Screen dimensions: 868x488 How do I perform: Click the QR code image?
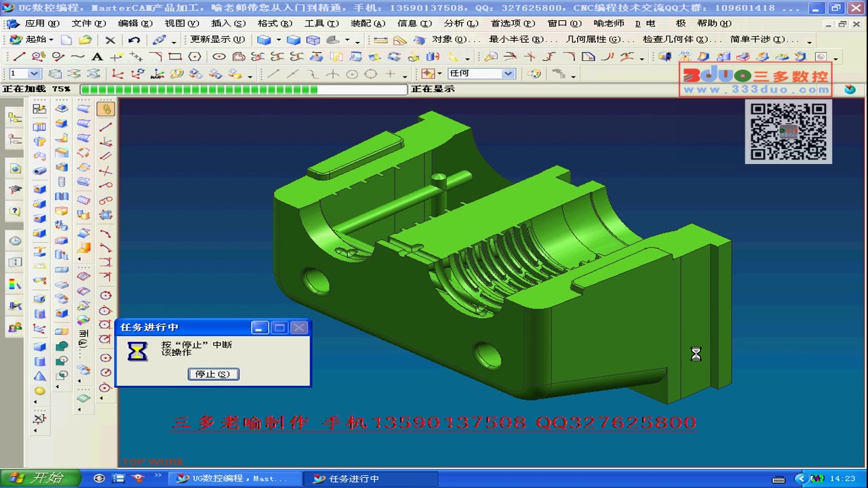(x=789, y=131)
